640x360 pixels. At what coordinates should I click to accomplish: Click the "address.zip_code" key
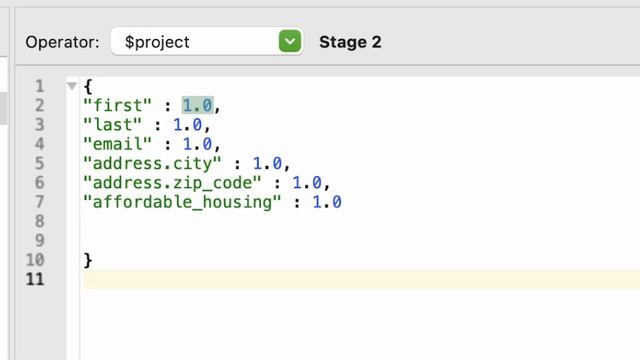172,183
